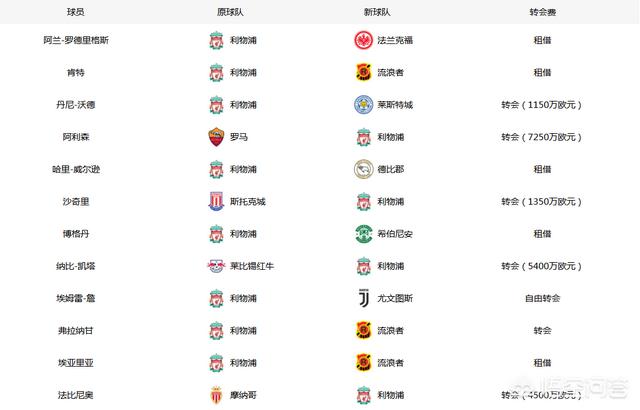Click the 新球队 column header
640x410 pixels.
377,12
